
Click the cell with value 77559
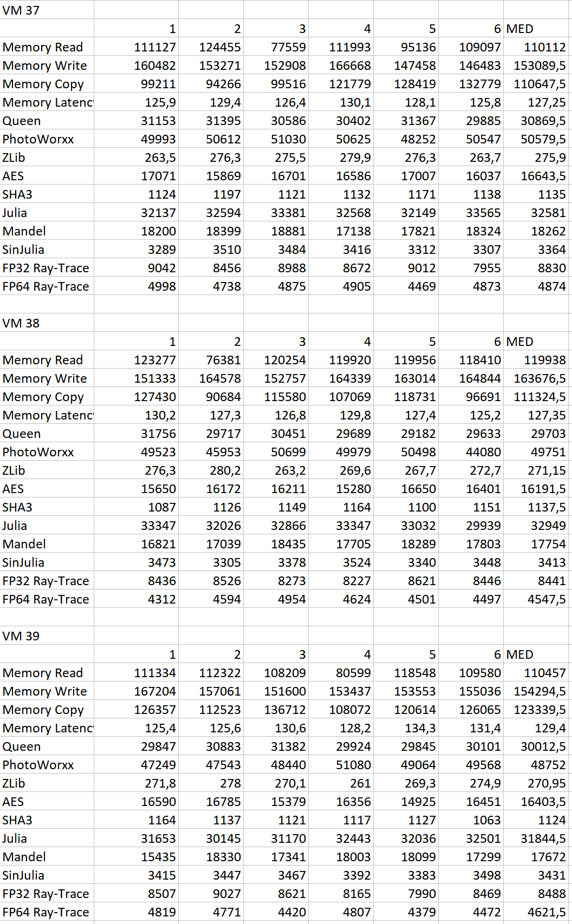(x=288, y=47)
